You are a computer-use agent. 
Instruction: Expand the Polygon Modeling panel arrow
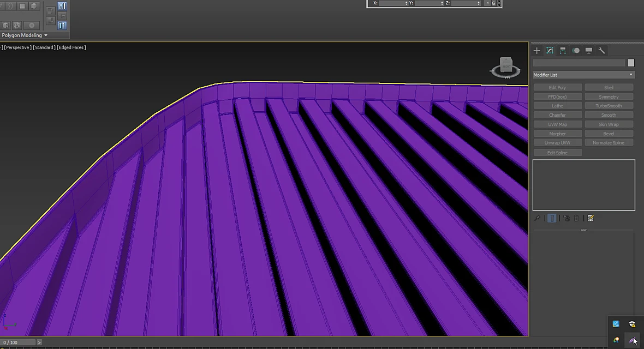click(46, 35)
